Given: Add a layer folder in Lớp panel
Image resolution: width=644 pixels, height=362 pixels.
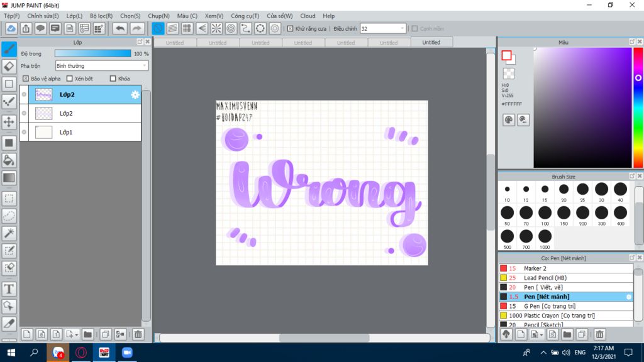Looking at the screenshot, I should pos(87,334).
